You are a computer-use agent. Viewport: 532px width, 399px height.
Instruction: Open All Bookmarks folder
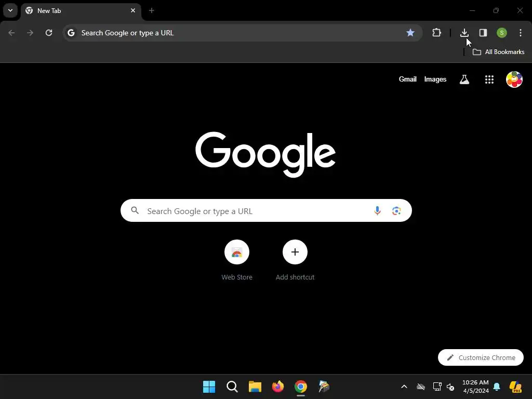coord(498,52)
